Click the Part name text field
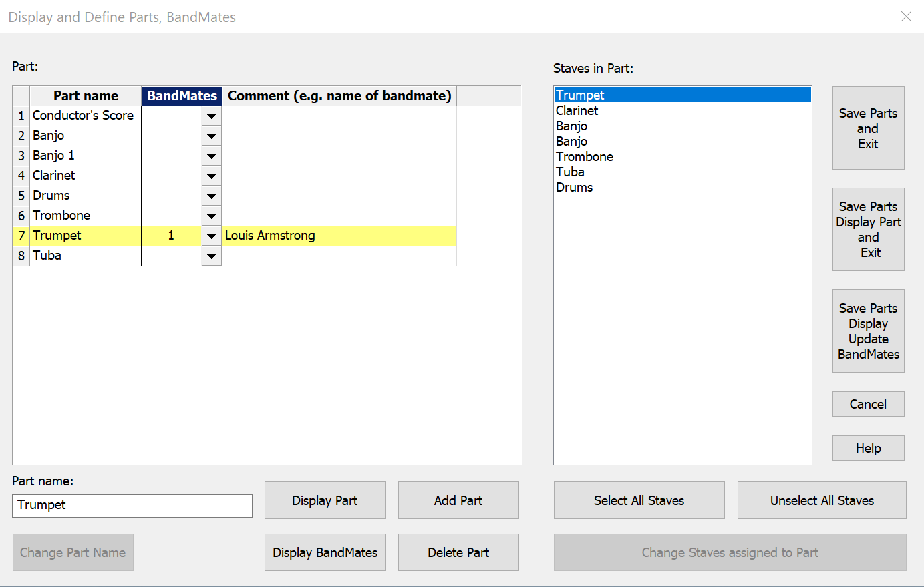924x587 pixels. pyautogui.click(x=132, y=505)
